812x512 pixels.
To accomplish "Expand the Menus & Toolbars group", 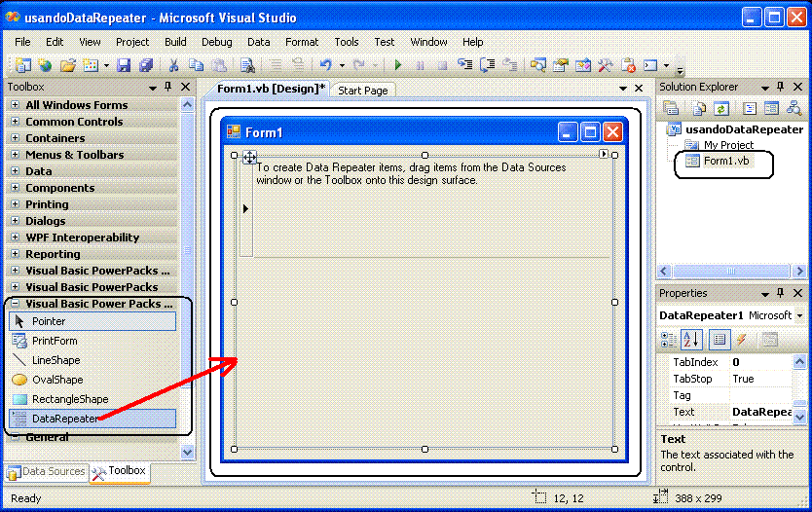I will [x=15, y=154].
